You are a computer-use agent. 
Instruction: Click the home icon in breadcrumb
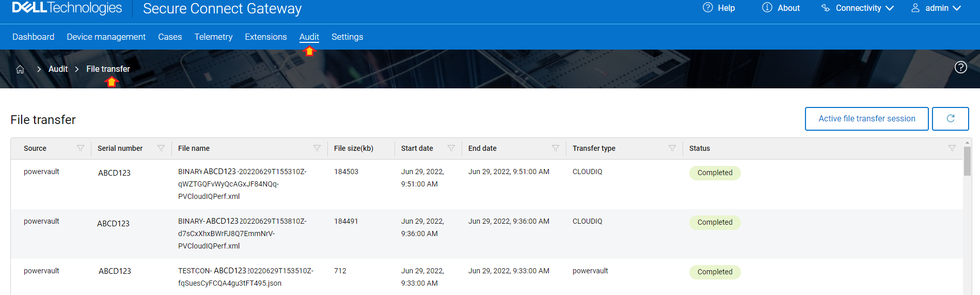(x=20, y=69)
